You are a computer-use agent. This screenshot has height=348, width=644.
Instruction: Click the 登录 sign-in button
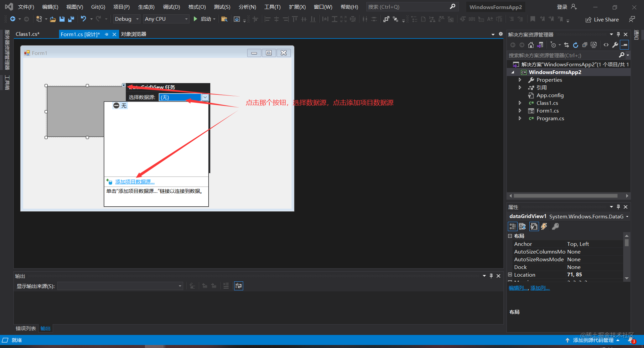567,7
